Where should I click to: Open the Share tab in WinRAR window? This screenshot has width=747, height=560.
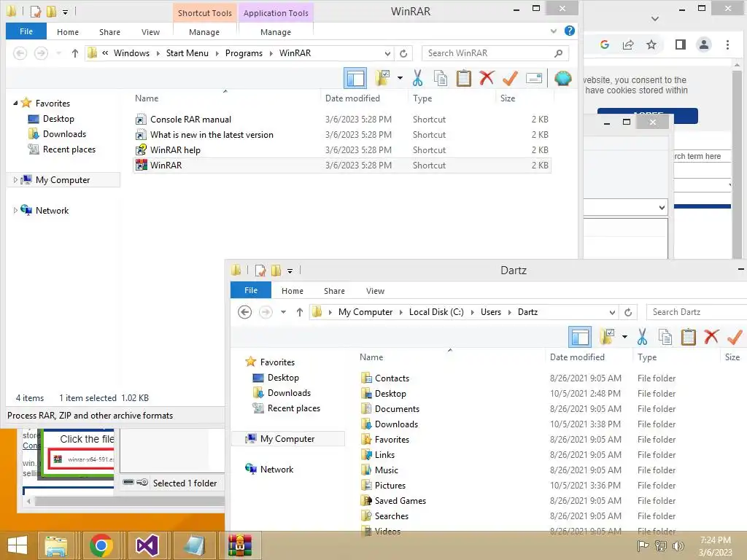coord(109,32)
